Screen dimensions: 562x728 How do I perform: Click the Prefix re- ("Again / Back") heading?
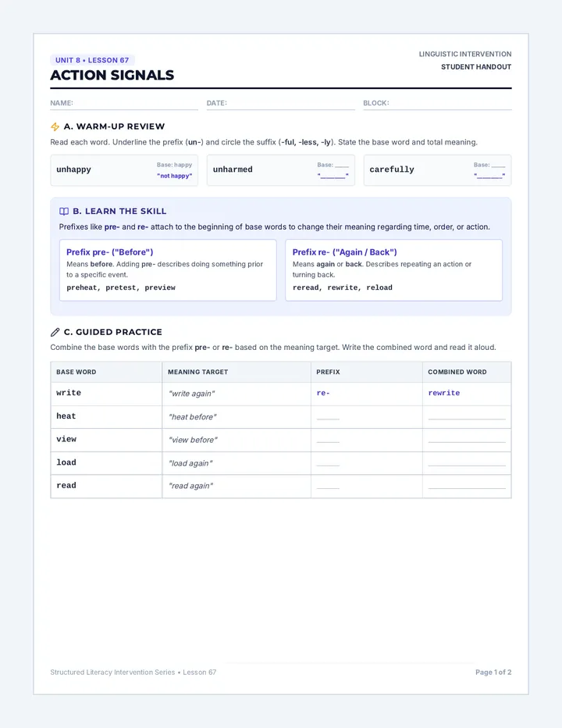click(x=345, y=252)
